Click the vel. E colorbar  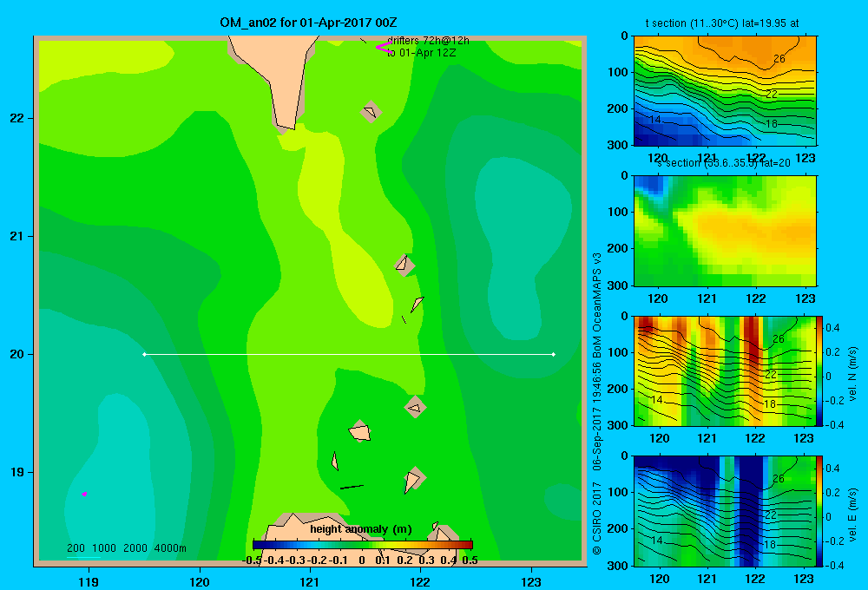819,511
